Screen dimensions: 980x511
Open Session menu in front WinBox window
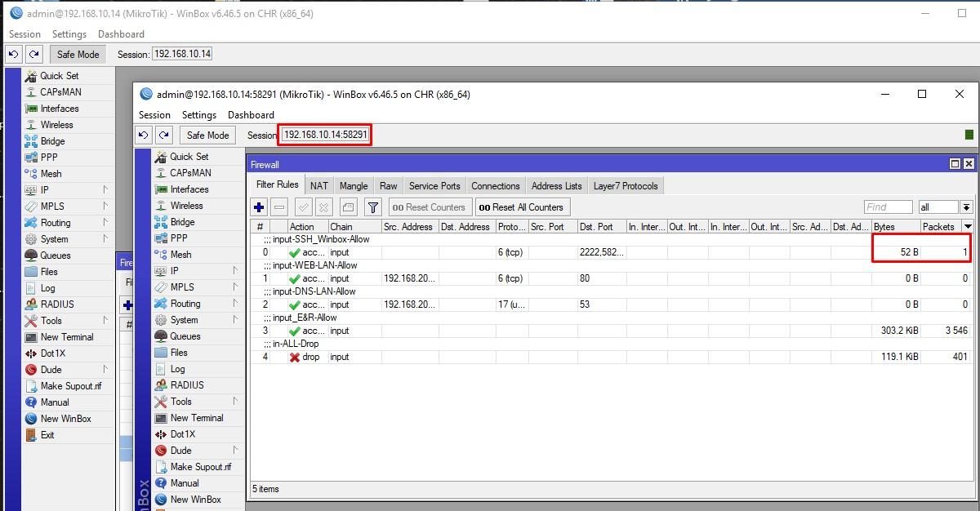(154, 115)
